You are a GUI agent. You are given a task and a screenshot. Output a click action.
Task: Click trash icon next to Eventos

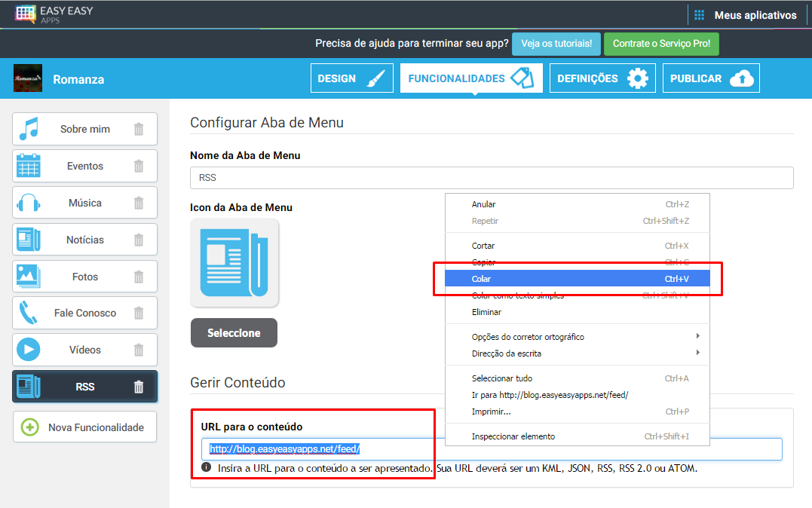click(138, 166)
